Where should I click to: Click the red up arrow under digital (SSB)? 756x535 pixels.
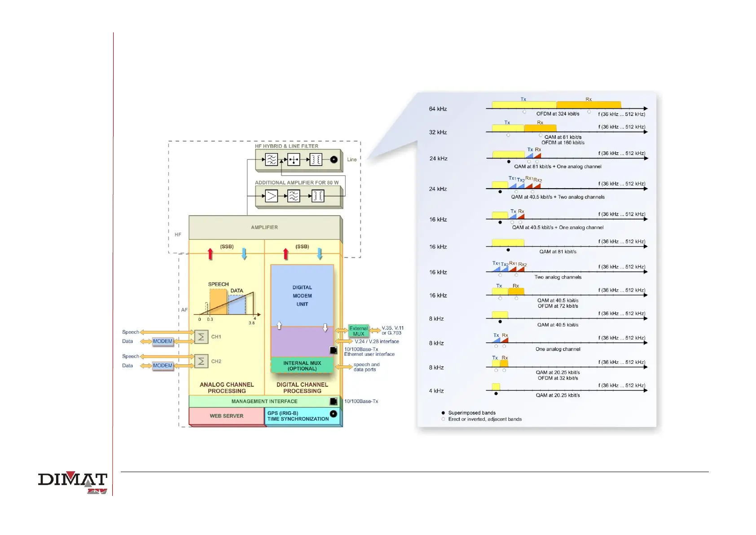pyautogui.click(x=286, y=254)
